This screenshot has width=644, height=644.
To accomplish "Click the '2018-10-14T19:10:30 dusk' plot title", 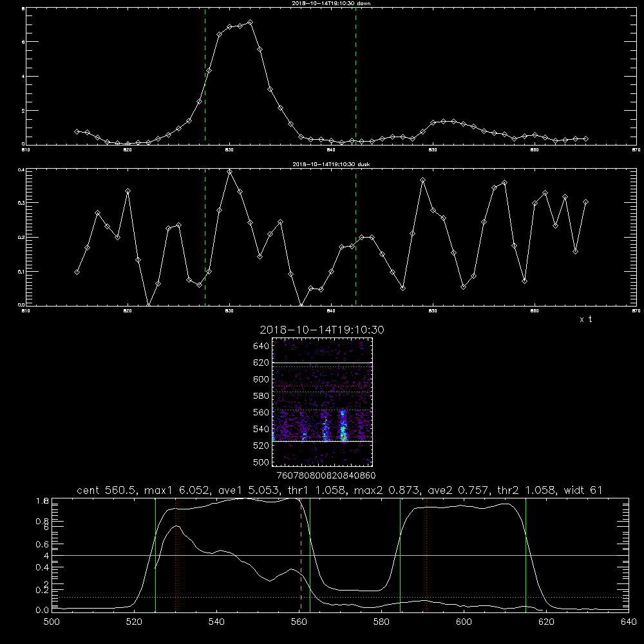I will (x=331, y=164).
